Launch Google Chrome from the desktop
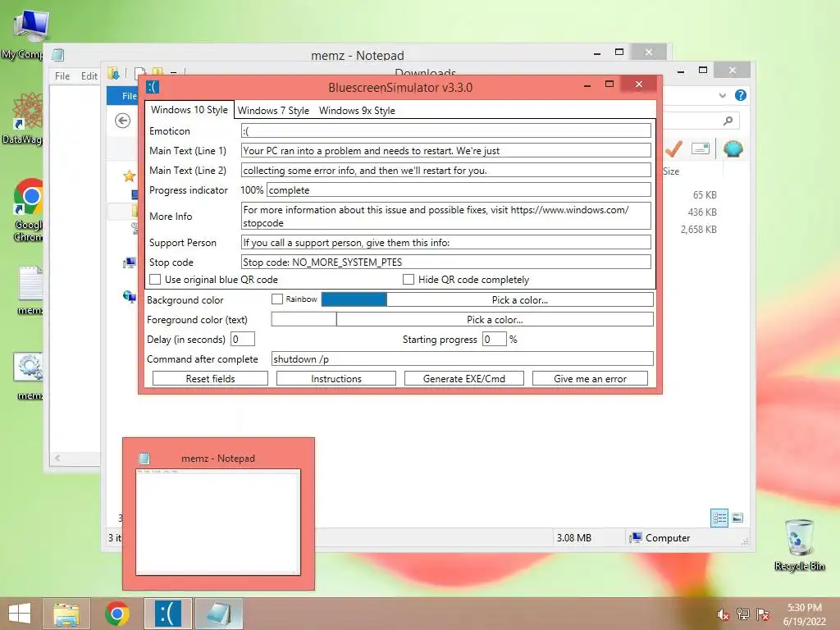 click(28, 210)
